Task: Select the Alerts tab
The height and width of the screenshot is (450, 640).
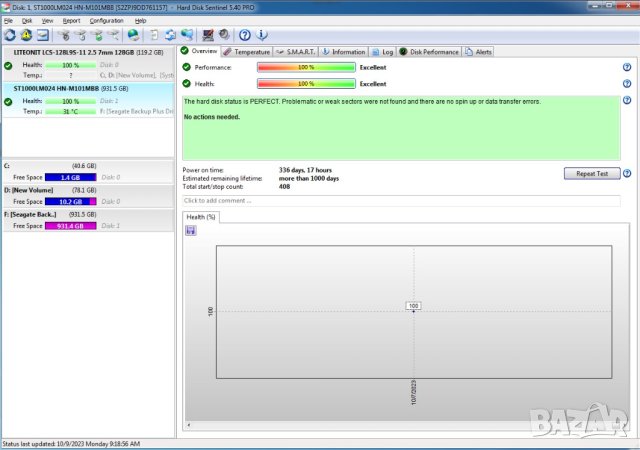Action: point(478,51)
